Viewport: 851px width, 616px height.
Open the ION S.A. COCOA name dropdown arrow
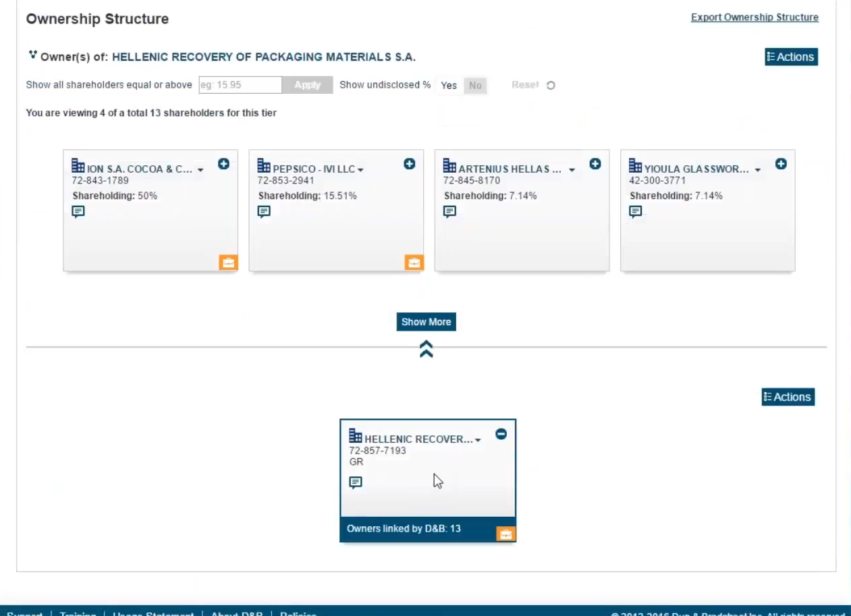[x=200, y=170]
